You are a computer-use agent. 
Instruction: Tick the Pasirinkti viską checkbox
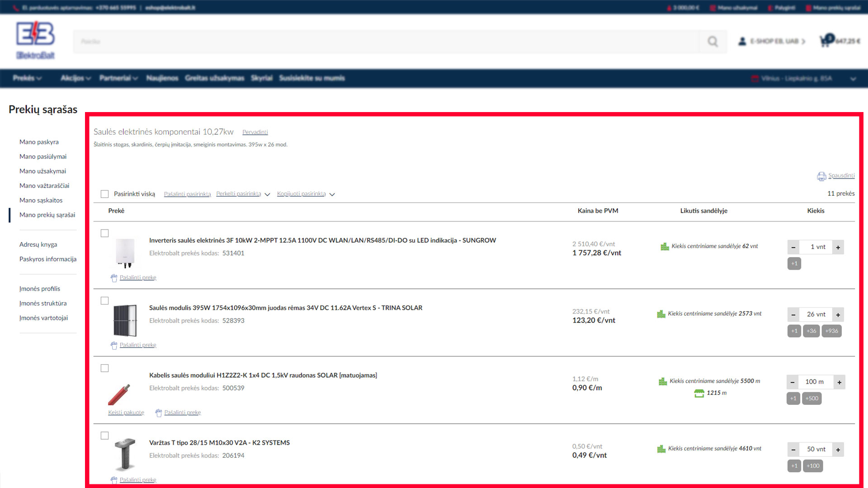click(x=105, y=194)
